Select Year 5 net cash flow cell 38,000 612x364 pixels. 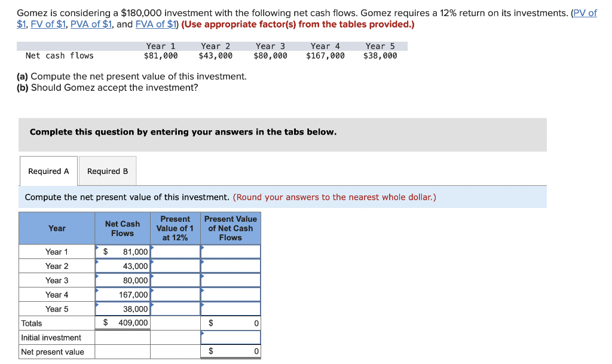click(123, 309)
